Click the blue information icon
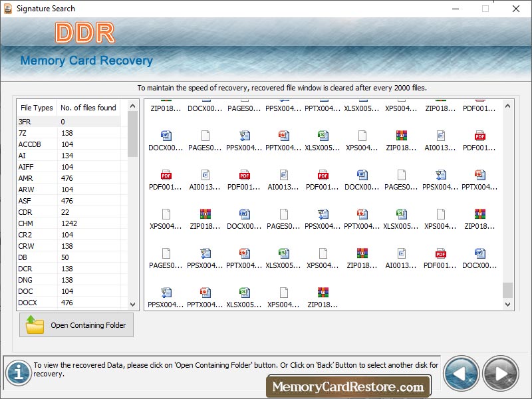This screenshot has width=532, height=399. [19, 373]
